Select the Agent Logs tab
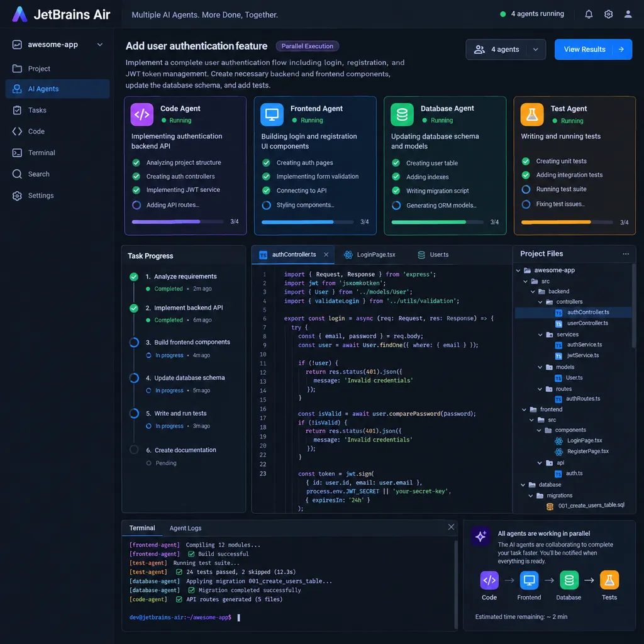This screenshot has height=644, width=644. [186, 528]
